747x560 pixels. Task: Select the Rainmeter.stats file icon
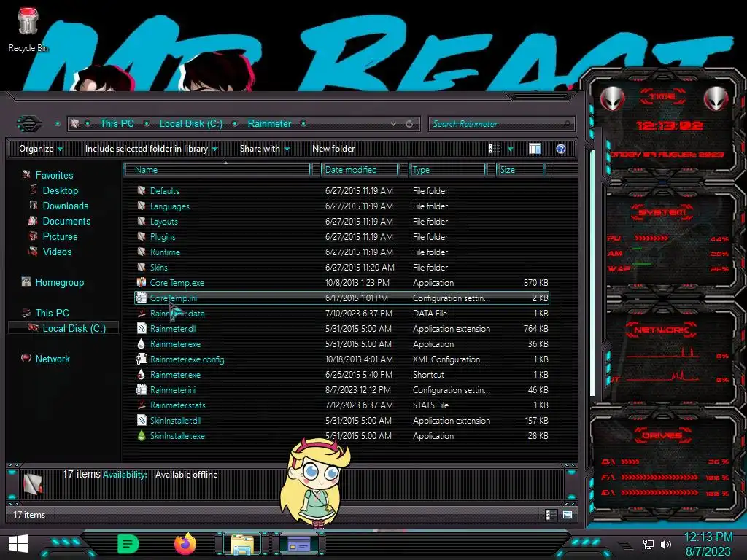tap(142, 405)
